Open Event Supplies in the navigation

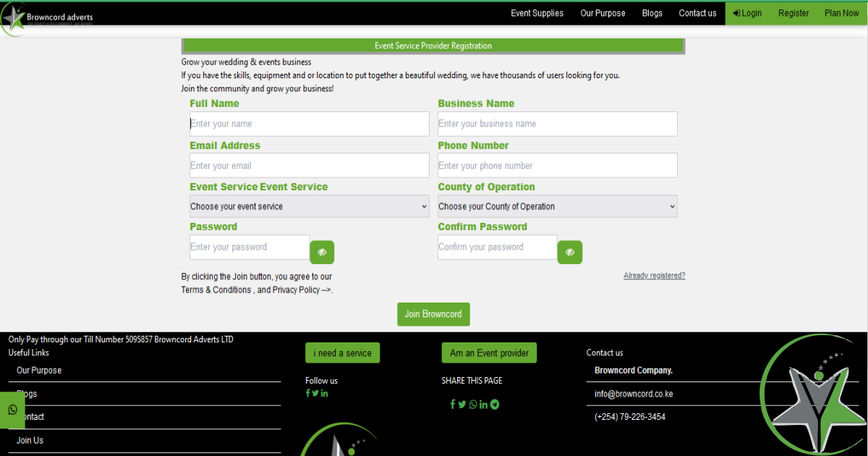pos(537,13)
